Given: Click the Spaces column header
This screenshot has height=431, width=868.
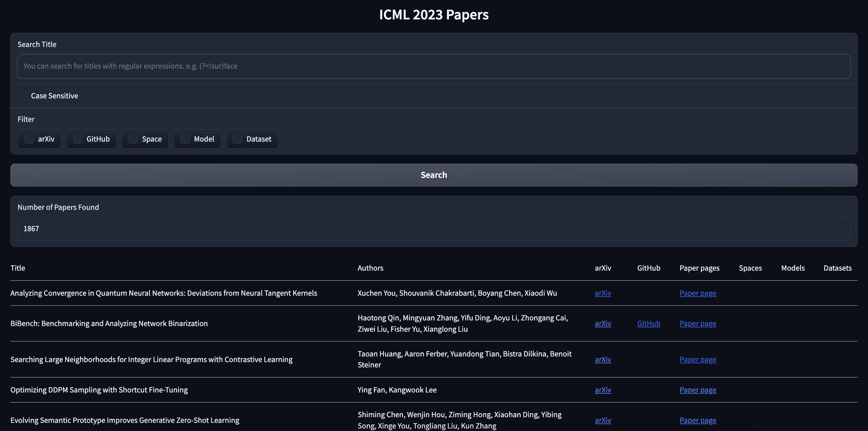Looking at the screenshot, I should coord(750,268).
